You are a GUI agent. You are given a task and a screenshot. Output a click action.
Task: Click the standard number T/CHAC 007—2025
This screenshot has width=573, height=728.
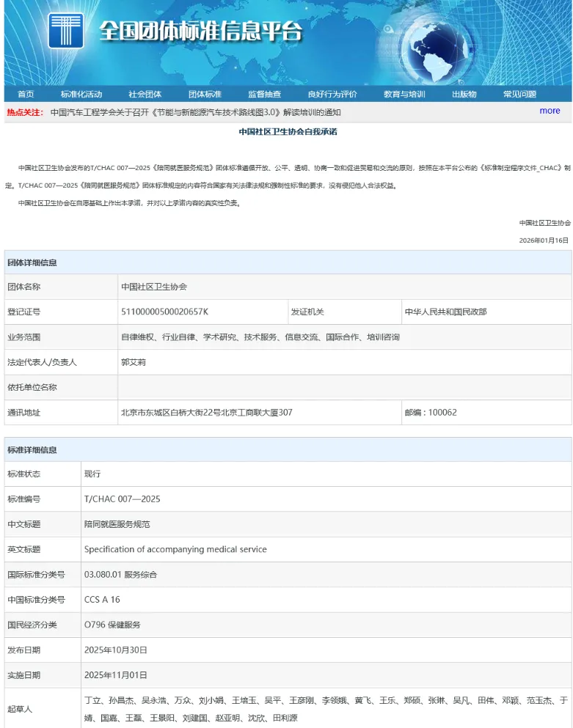pyautogui.click(x=122, y=499)
